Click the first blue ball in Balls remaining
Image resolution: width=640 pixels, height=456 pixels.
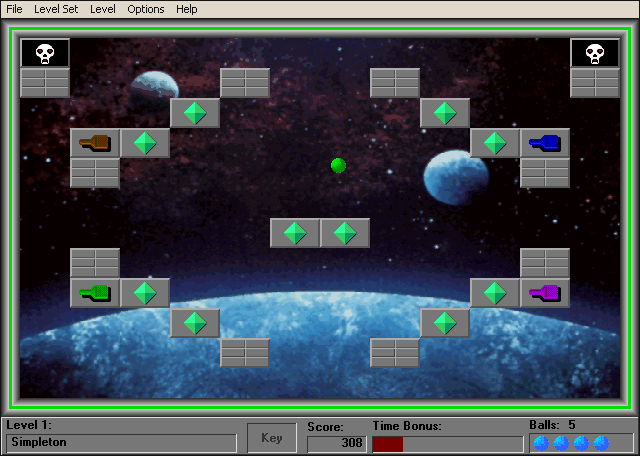tap(541, 443)
